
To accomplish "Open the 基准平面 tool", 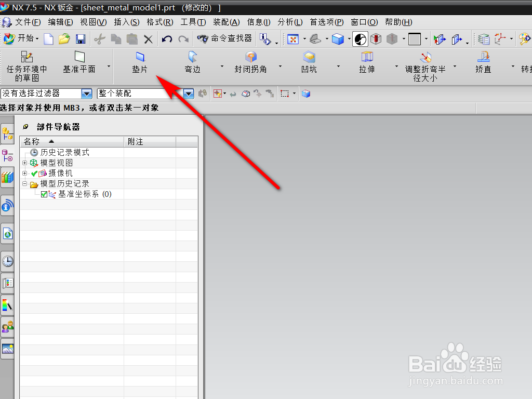I will (x=80, y=61).
